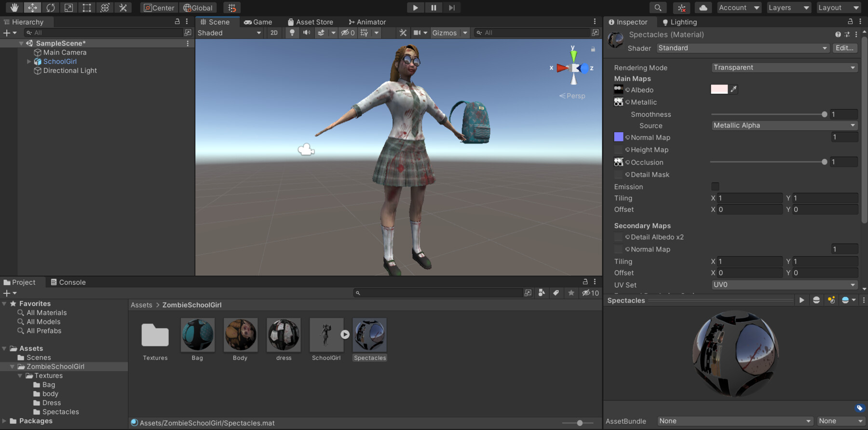This screenshot has height=430, width=868.
Task: Switch to Animator tab
Action: pyautogui.click(x=367, y=22)
